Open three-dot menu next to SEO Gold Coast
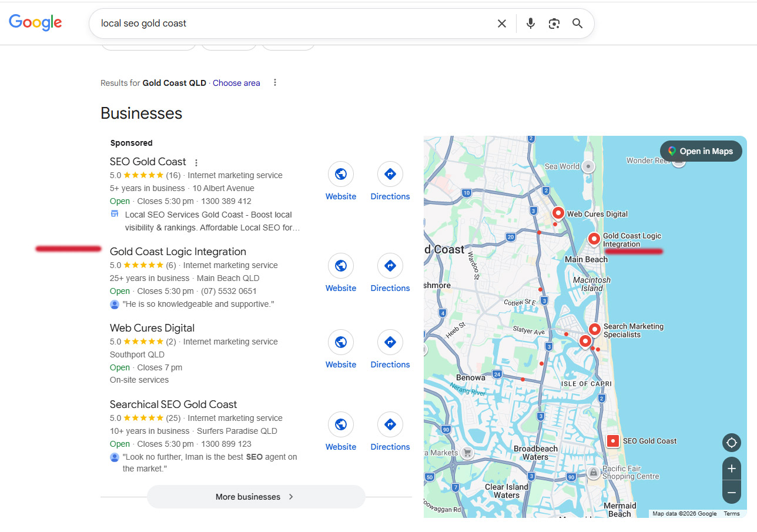757x532 pixels. pyautogui.click(x=196, y=162)
